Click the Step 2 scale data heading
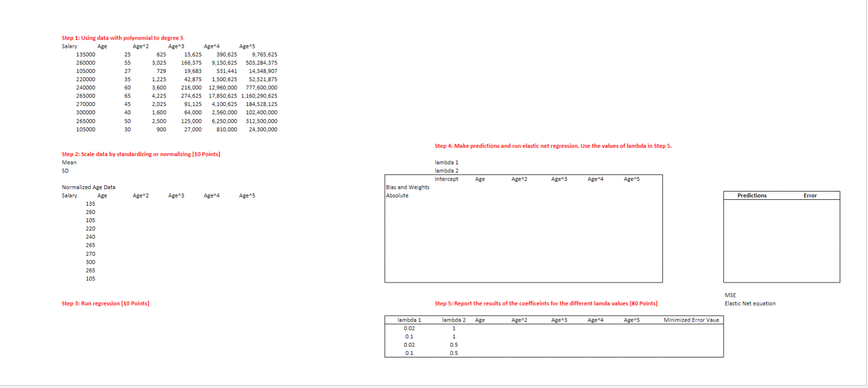Screen dimensions: 868x388 tap(141, 154)
